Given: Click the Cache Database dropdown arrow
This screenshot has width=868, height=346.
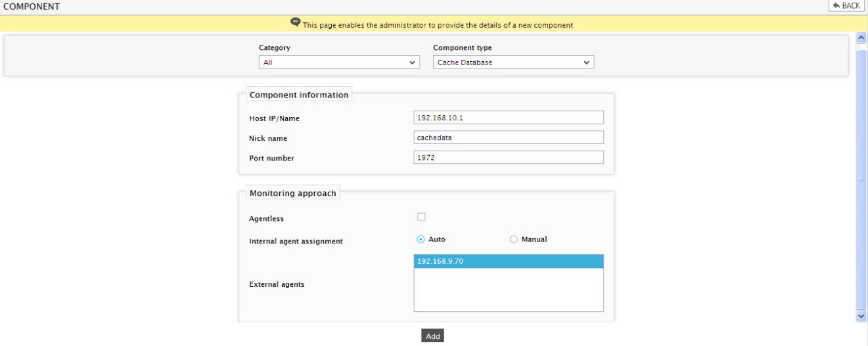Looking at the screenshot, I should (586, 62).
